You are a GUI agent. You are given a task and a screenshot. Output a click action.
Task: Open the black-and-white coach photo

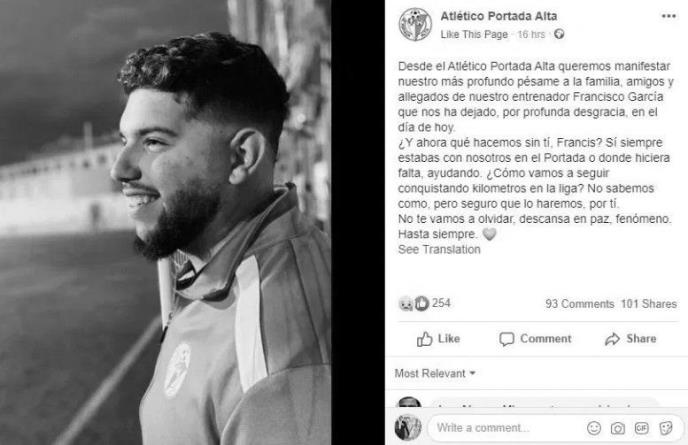point(165,222)
